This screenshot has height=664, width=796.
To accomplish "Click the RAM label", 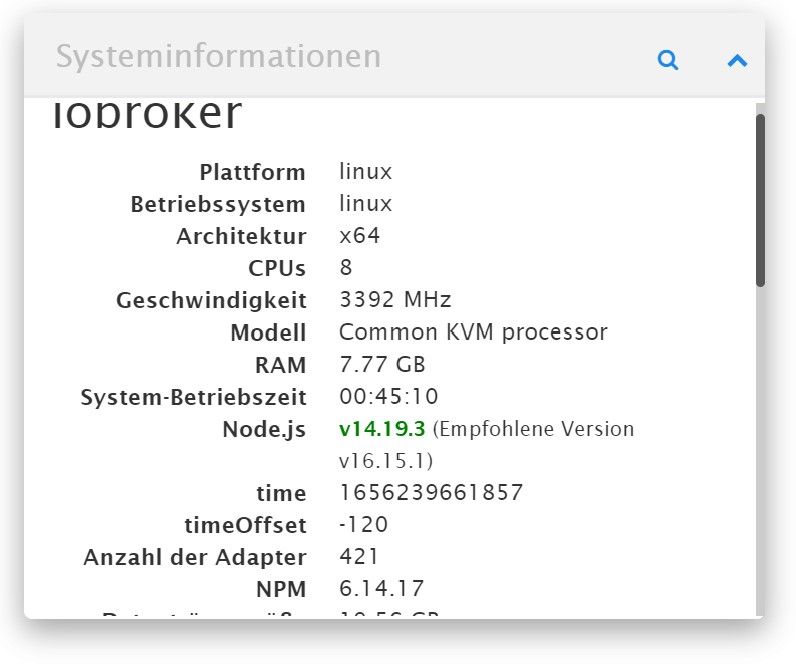I will 280,365.
